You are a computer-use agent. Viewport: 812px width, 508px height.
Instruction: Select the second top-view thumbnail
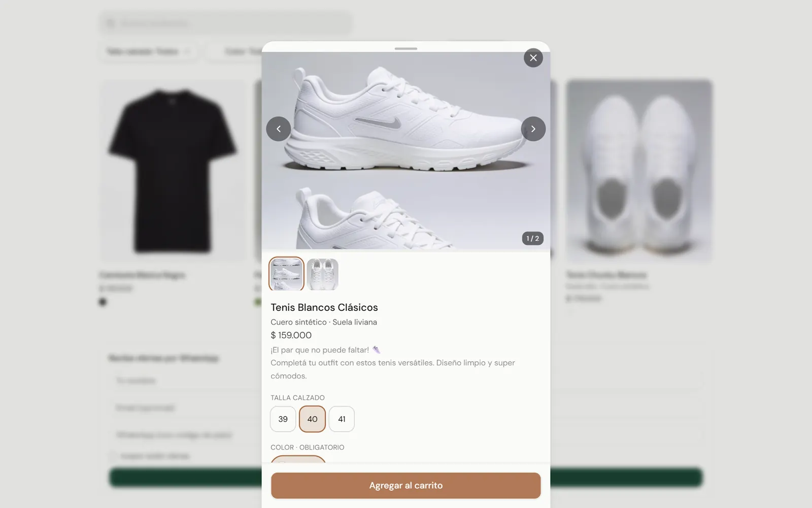[x=323, y=274]
